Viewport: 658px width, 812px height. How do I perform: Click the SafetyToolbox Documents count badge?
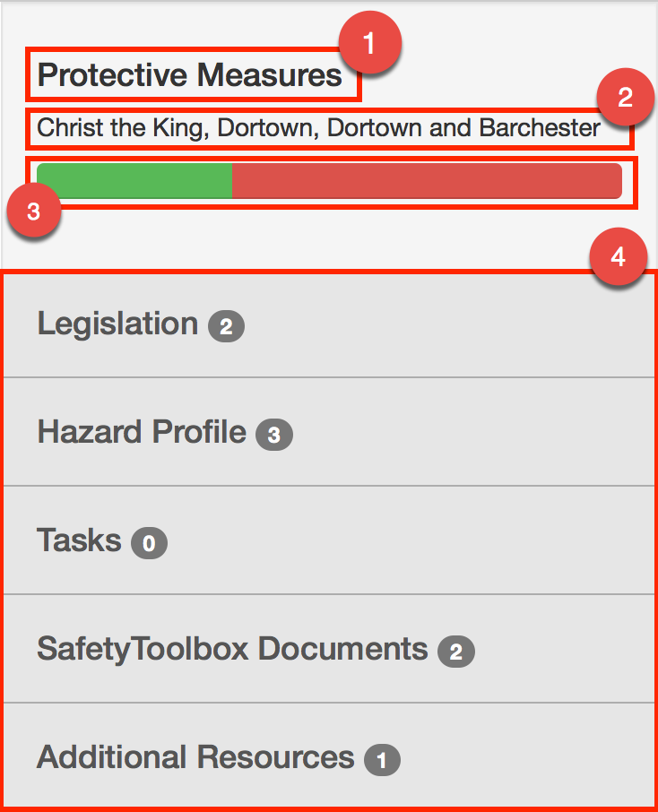tap(455, 652)
